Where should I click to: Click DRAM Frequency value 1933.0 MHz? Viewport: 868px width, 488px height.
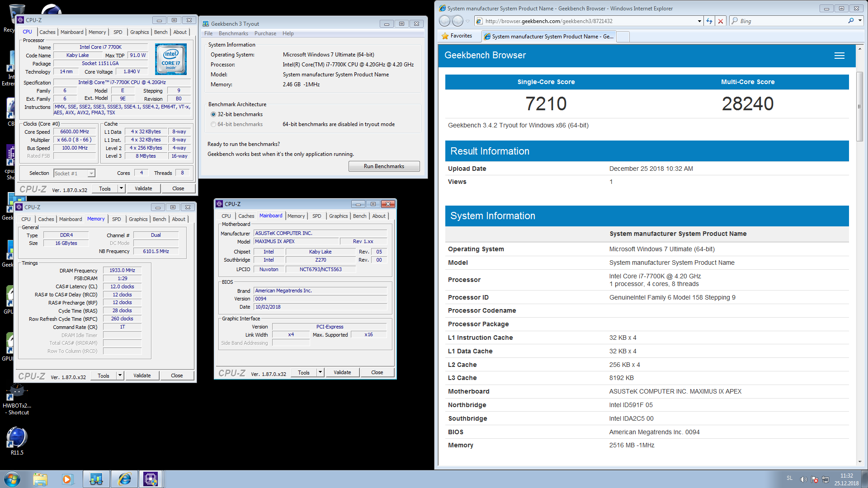(x=122, y=270)
